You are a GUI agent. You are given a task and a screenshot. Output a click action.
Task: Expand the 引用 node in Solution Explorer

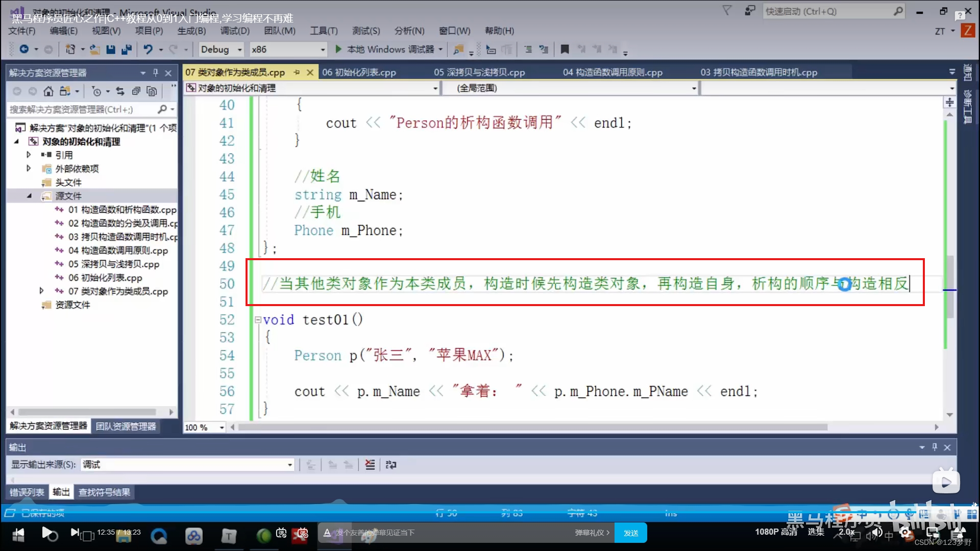pyautogui.click(x=29, y=155)
